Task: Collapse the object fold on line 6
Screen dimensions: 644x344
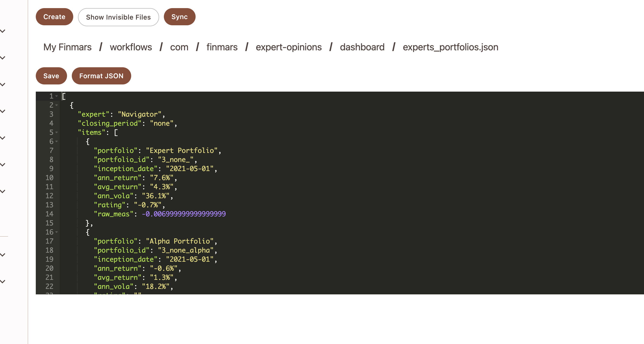Action: coord(57,141)
